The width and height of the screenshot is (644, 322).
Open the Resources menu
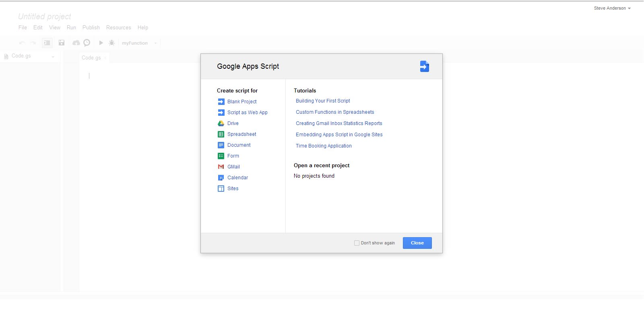coord(118,27)
